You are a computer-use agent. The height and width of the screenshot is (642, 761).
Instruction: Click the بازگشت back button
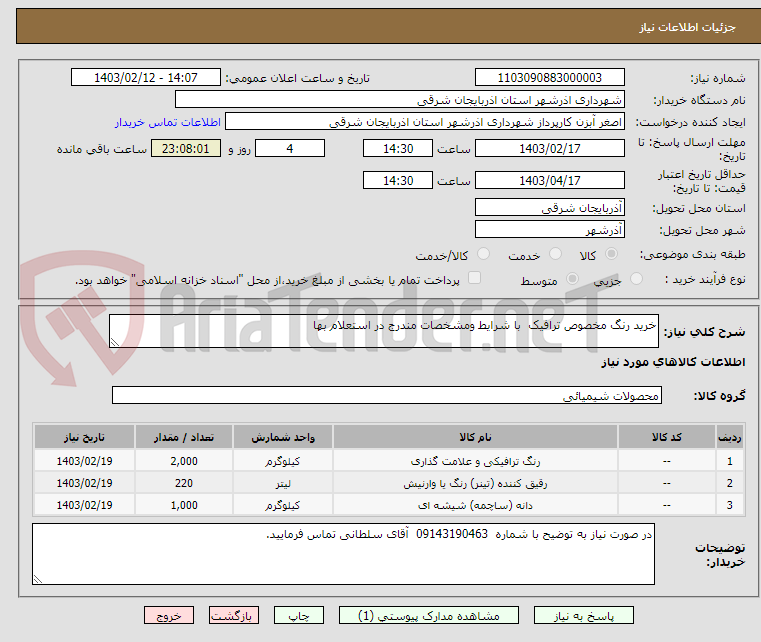pyautogui.click(x=234, y=615)
